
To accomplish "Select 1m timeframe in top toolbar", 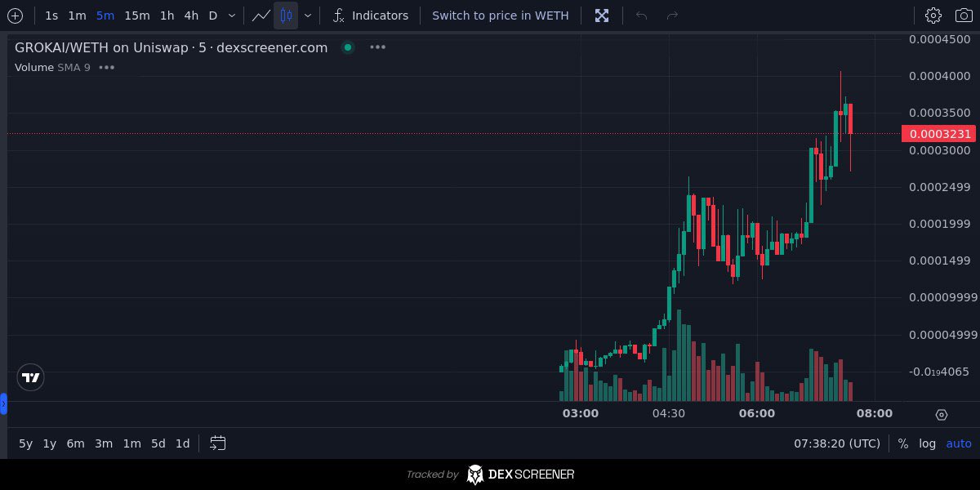I will coord(77,16).
